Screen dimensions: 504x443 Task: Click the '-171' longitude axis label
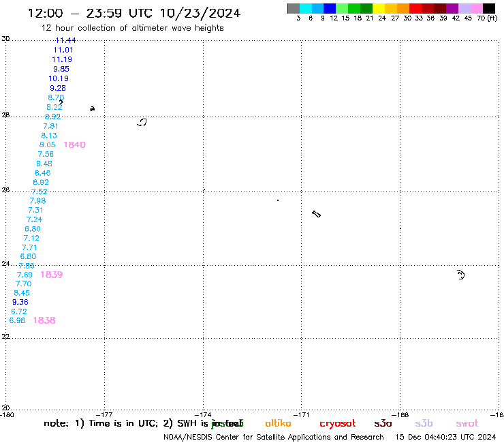pyautogui.click(x=301, y=414)
